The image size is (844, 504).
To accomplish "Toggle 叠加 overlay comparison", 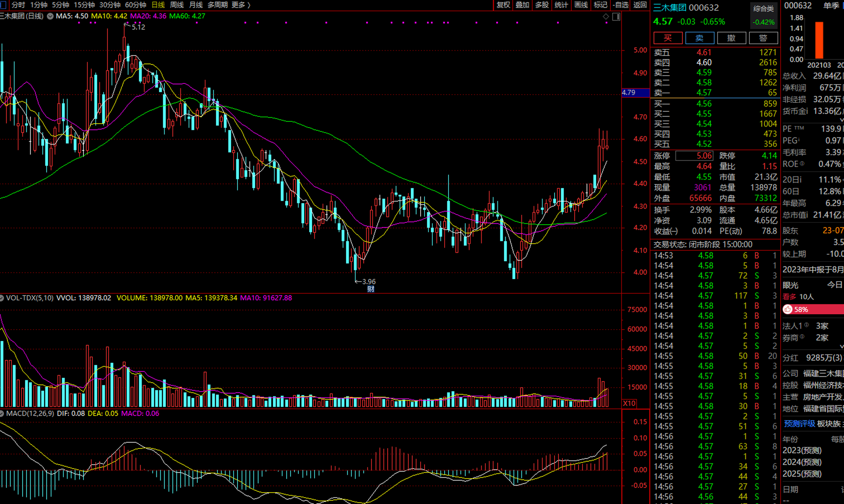I will tap(523, 5).
